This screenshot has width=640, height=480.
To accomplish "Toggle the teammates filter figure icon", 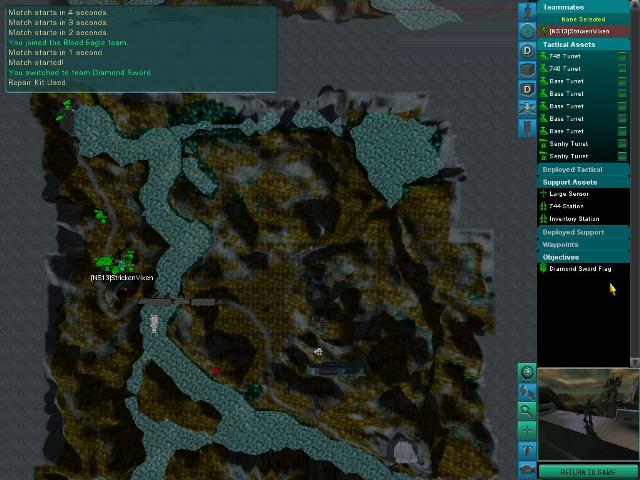I will point(527,12).
